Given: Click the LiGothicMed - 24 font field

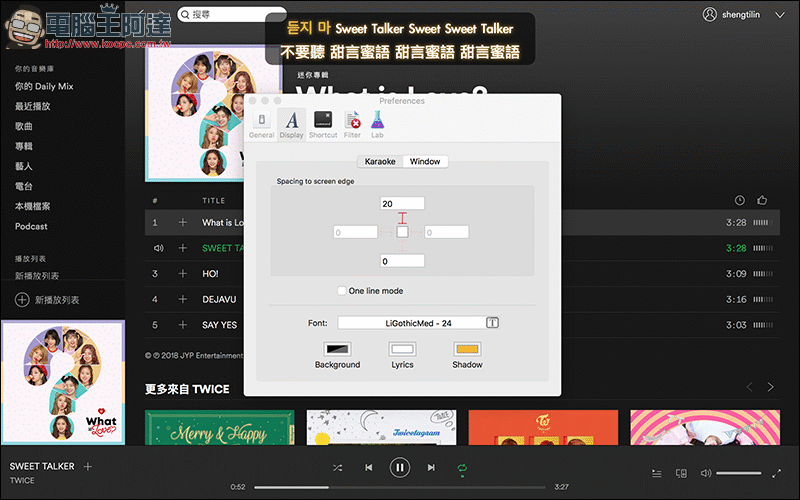Looking at the screenshot, I should click(x=411, y=323).
